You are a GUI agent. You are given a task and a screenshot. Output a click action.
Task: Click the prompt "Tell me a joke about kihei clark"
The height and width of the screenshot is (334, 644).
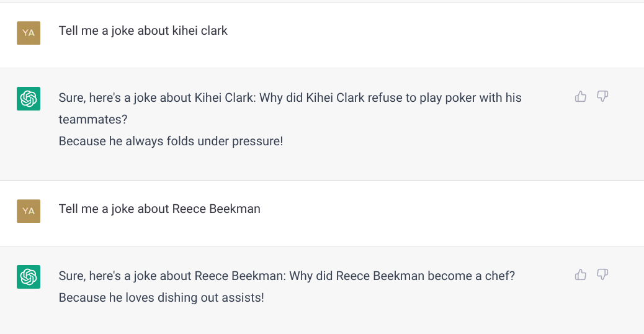pos(143,30)
